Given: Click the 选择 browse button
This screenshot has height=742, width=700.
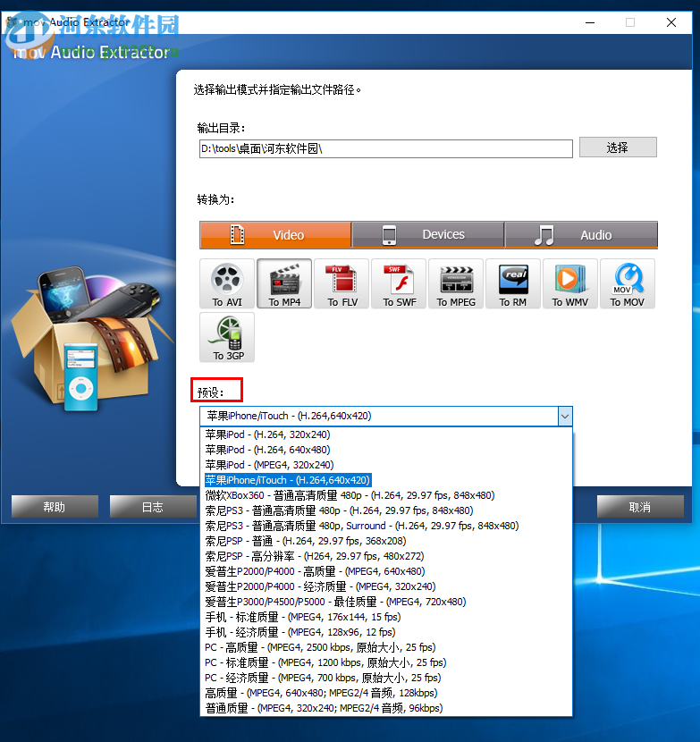Looking at the screenshot, I should coord(618,148).
